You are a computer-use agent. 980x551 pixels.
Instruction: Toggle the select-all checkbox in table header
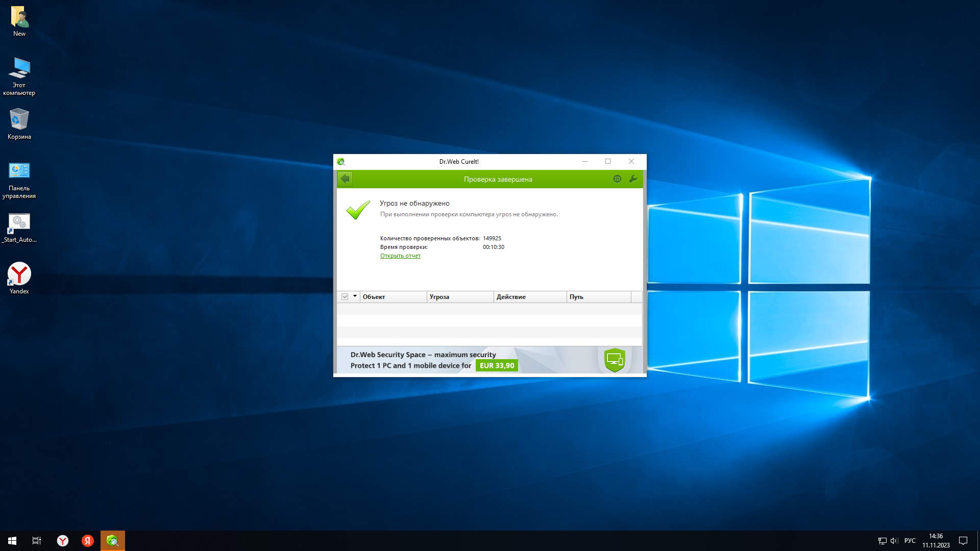click(345, 297)
